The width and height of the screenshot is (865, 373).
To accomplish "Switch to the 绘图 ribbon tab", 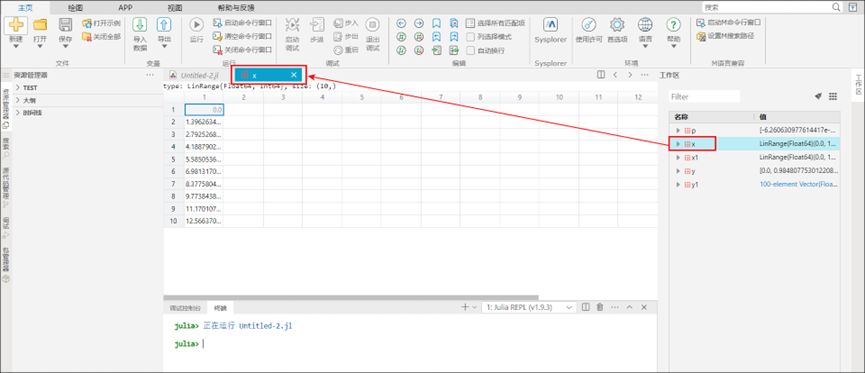I will [x=75, y=8].
